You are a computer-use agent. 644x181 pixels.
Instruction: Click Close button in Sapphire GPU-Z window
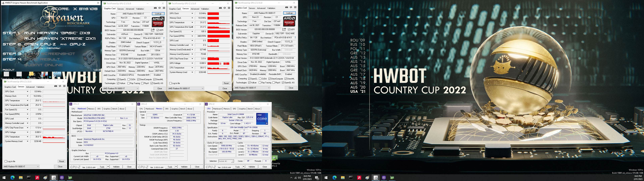[291, 88]
